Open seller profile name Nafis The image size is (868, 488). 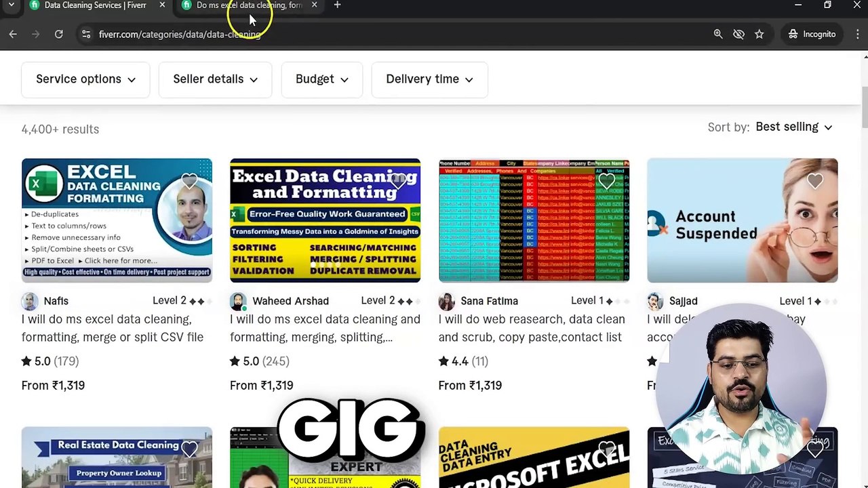tap(56, 301)
